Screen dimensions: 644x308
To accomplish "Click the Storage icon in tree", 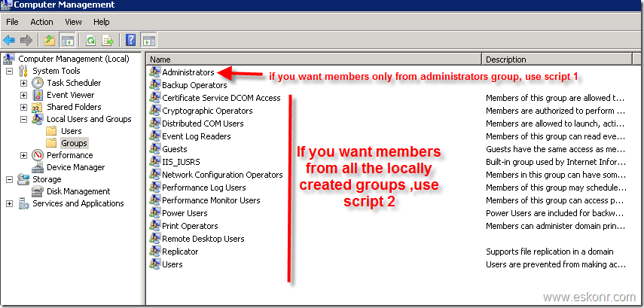I will [23, 179].
